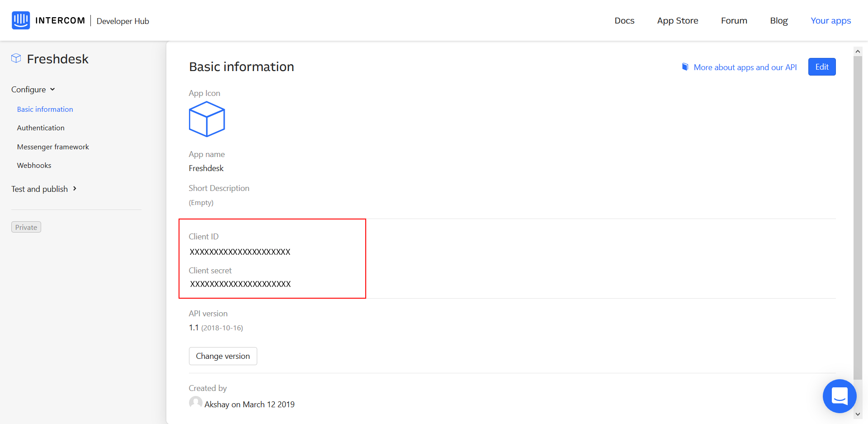The width and height of the screenshot is (868, 424).
Task: Go to the App Store page
Action: [677, 21]
